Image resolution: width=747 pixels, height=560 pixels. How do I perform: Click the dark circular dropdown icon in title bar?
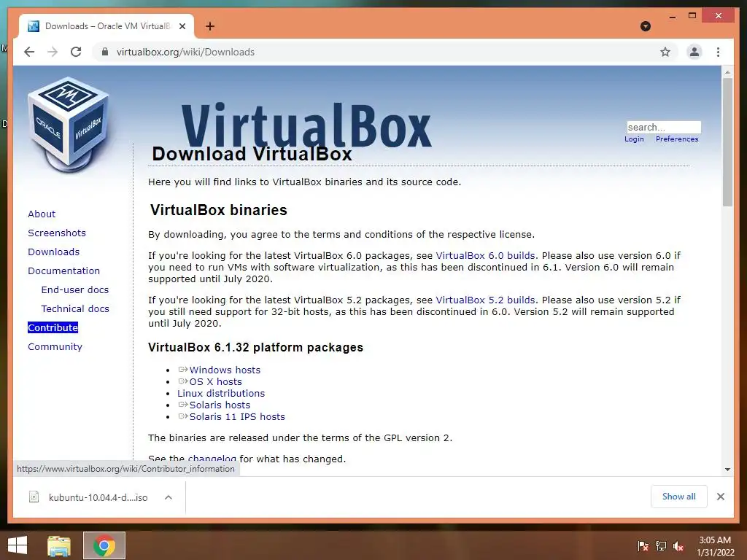tap(646, 26)
